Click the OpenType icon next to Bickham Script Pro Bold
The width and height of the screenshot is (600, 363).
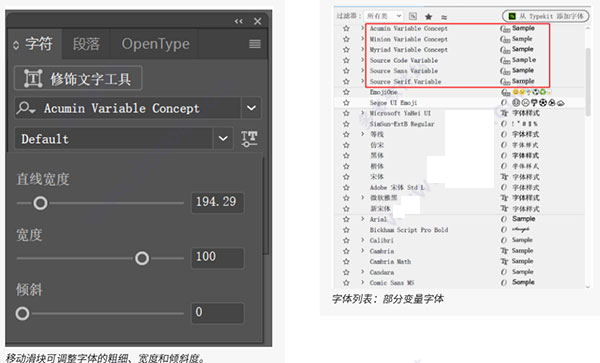coord(504,230)
